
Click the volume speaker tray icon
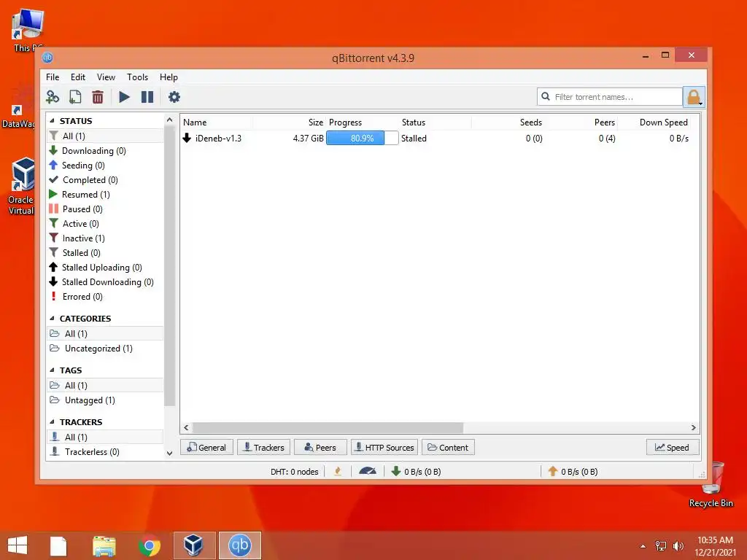click(x=678, y=545)
